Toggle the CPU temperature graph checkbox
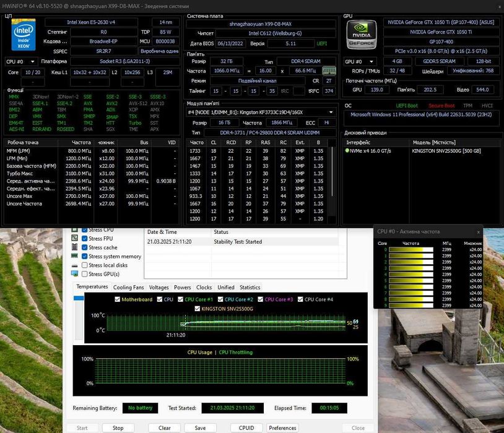Screen dimensions: 504x433 tap(159, 299)
